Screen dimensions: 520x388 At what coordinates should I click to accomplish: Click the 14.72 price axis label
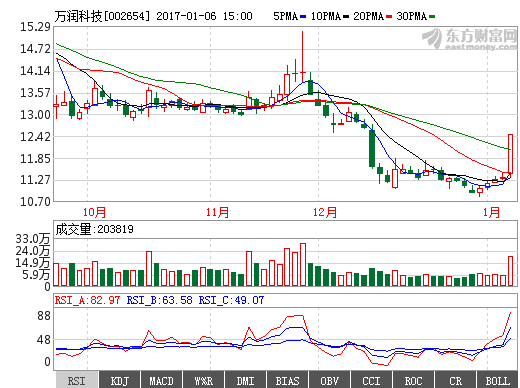35,49
